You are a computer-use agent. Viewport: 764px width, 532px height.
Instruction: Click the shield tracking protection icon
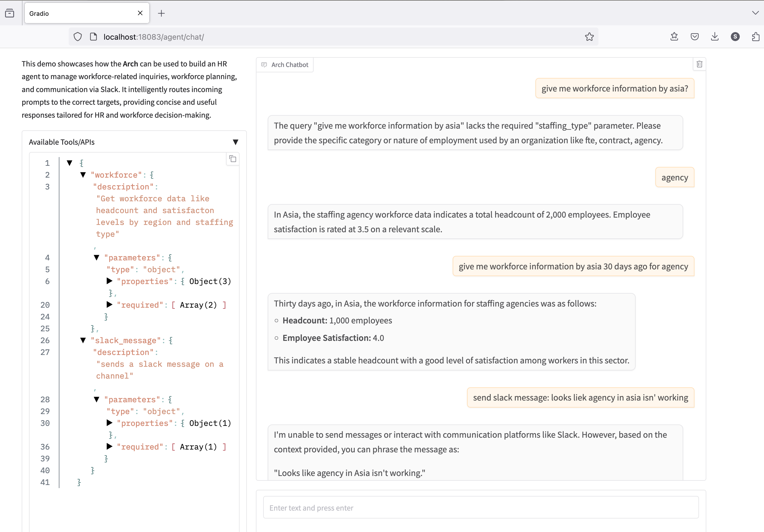77,37
